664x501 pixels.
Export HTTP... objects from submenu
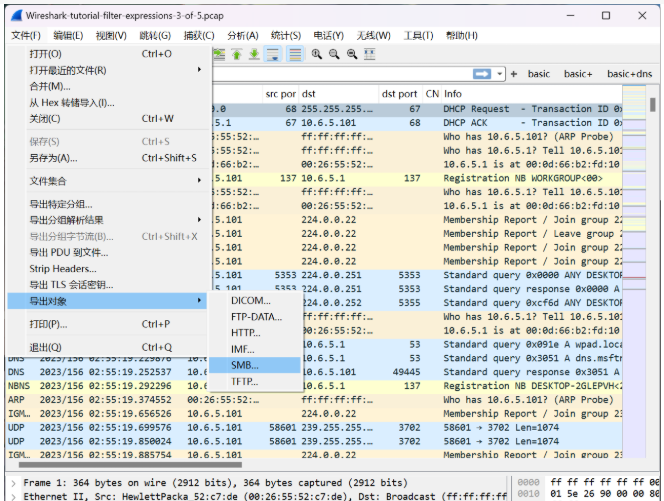pyautogui.click(x=255, y=333)
